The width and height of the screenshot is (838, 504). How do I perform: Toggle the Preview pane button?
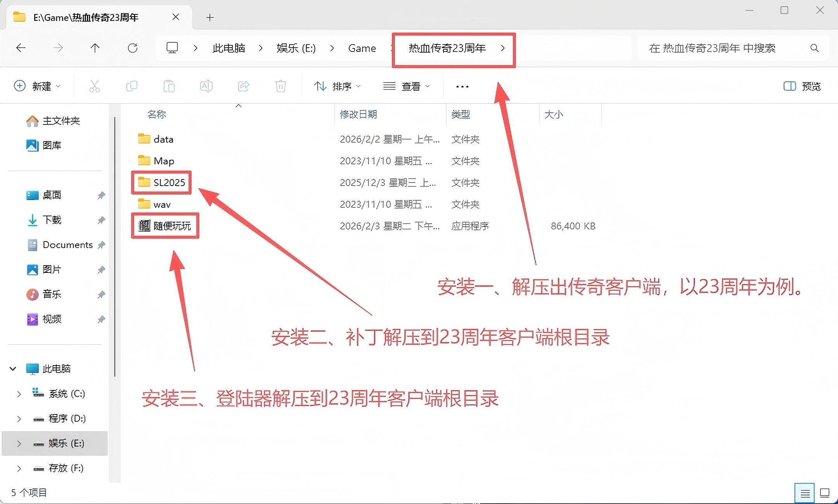coord(802,86)
